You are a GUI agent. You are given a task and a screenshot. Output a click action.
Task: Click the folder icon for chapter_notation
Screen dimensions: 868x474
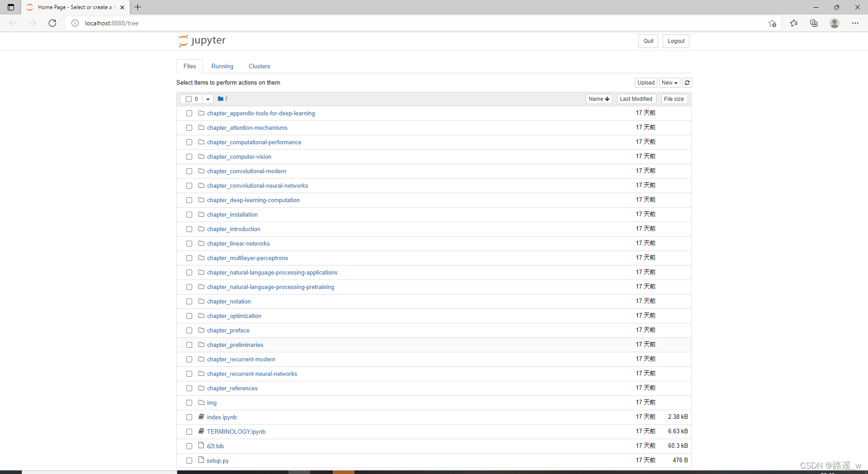click(x=202, y=301)
